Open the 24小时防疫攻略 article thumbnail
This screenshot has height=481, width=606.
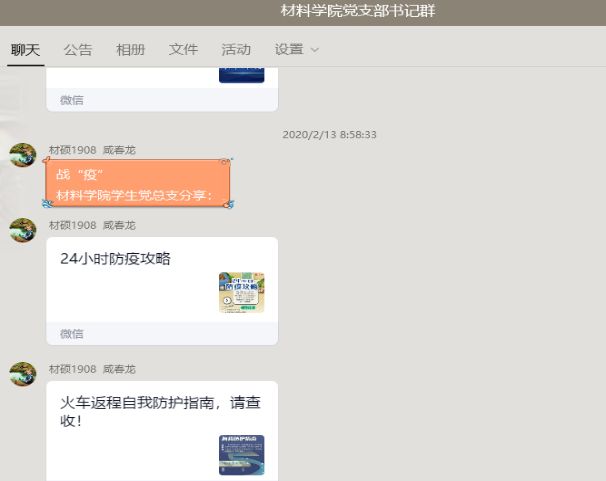pos(241,292)
